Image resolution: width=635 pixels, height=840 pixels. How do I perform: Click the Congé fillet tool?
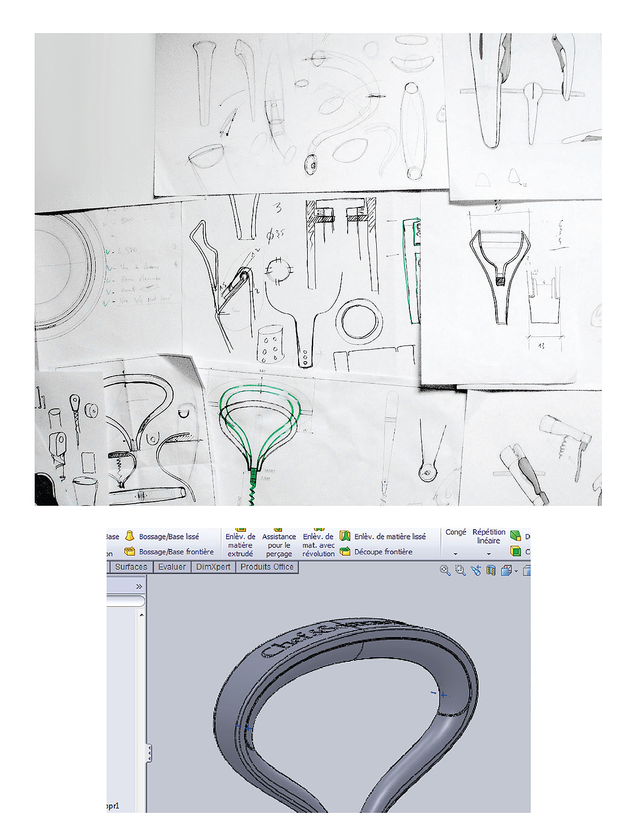point(456,532)
